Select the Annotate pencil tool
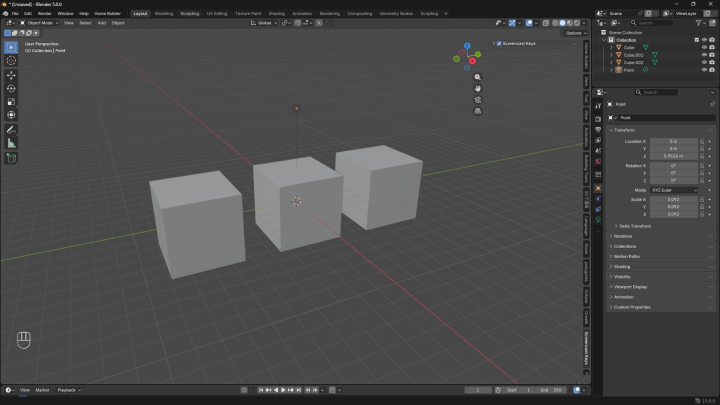Screen dimensions: 720x405 (11, 130)
